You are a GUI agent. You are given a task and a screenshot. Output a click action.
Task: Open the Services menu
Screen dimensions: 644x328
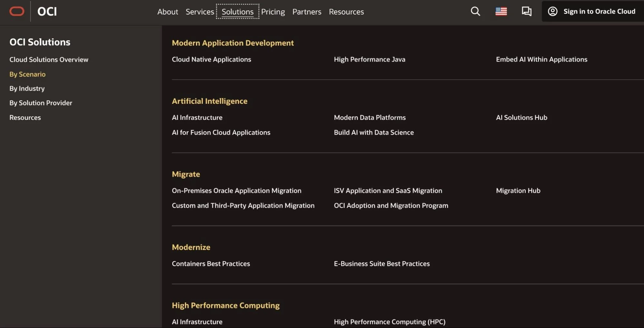pos(200,12)
